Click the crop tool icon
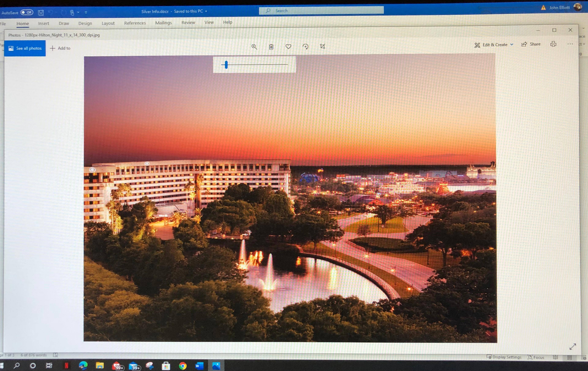 (x=323, y=46)
